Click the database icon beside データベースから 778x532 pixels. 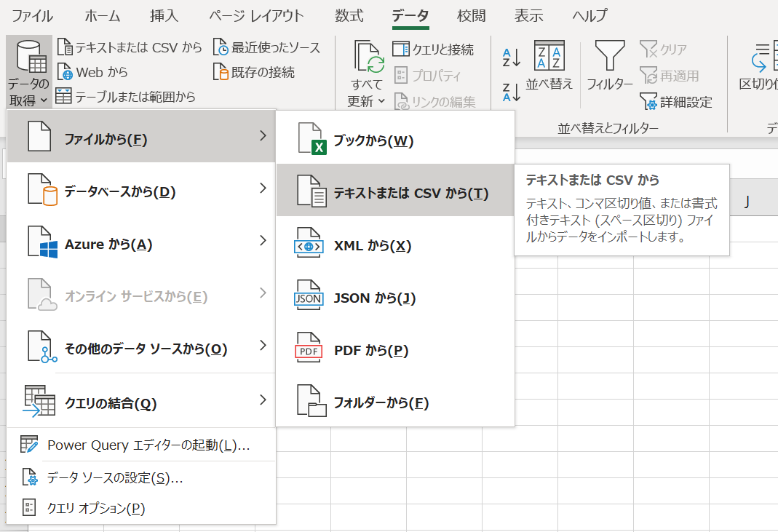(42, 189)
